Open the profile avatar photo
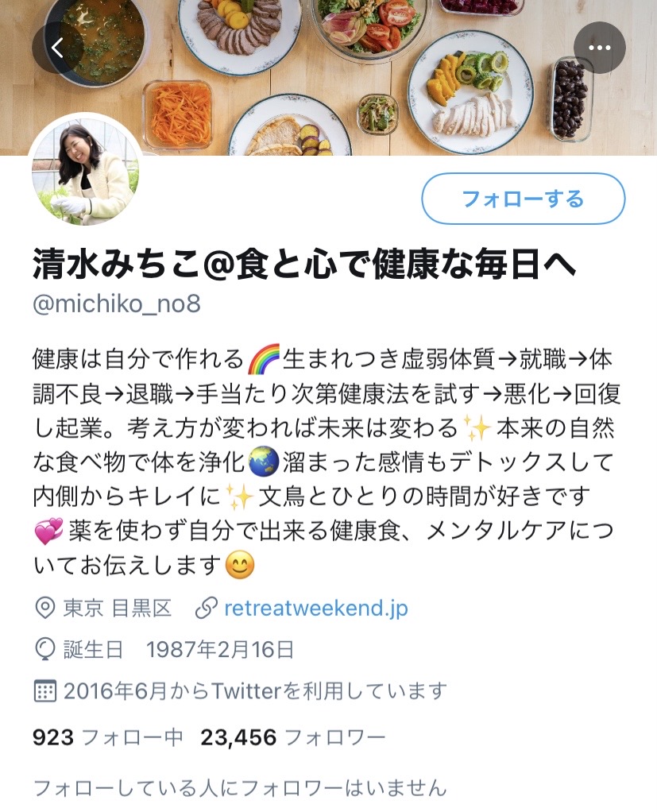Viewport: 657px width, 812px height. tap(85, 172)
